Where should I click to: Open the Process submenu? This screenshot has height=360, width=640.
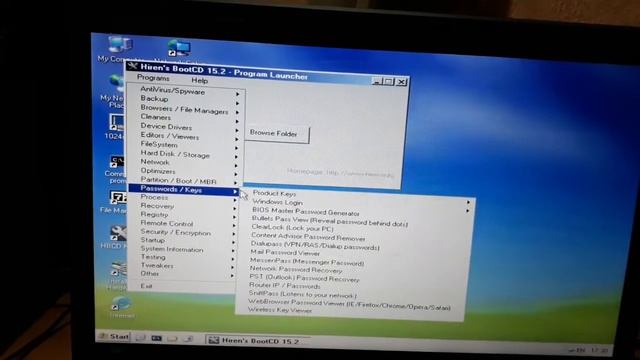pos(184,198)
